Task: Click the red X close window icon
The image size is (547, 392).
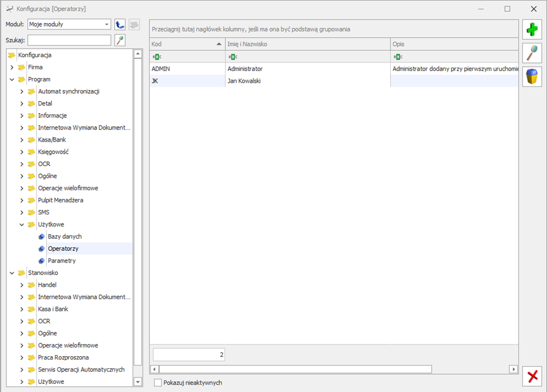Action: coord(532,376)
